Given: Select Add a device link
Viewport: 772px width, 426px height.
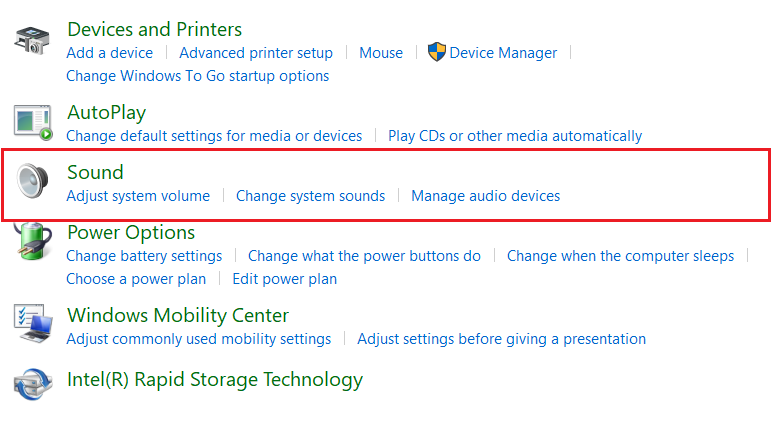Looking at the screenshot, I should click(x=109, y=53).
